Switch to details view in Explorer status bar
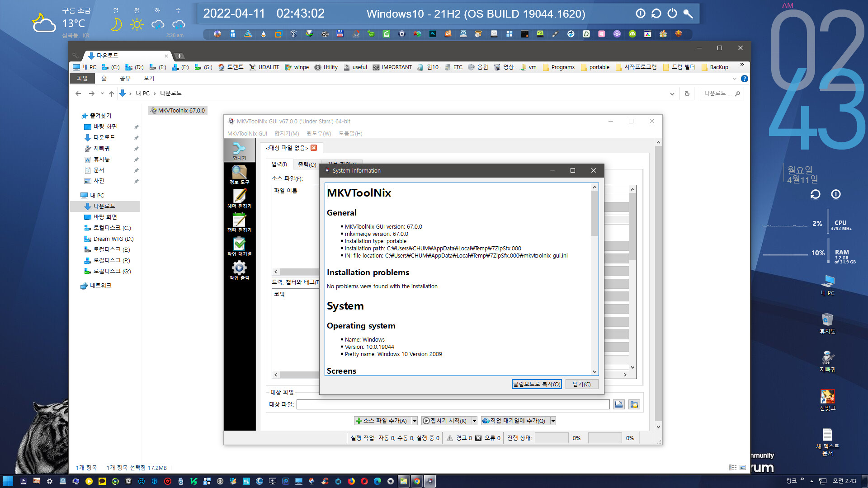 pyautogui.click(x=732, y=468)
